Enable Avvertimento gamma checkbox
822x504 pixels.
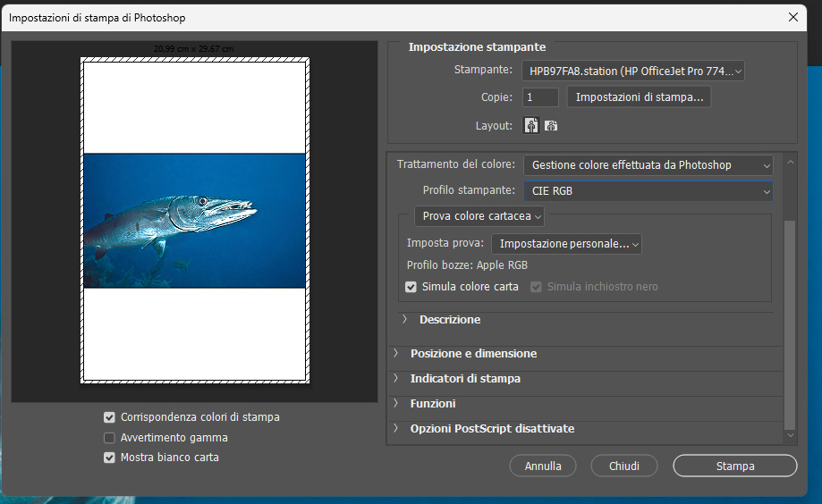click(110, 438)
